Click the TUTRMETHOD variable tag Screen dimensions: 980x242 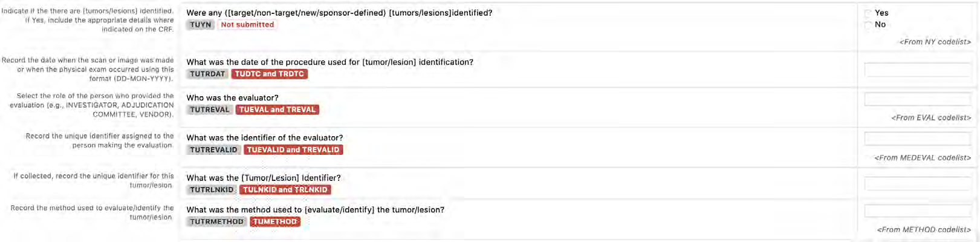pos(217,221)
